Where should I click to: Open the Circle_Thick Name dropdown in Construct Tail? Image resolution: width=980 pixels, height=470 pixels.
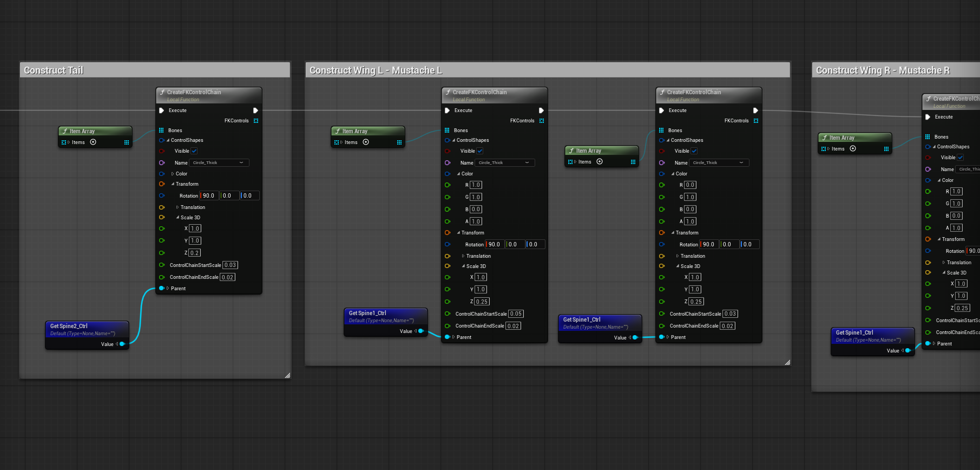tap(219, 163)
